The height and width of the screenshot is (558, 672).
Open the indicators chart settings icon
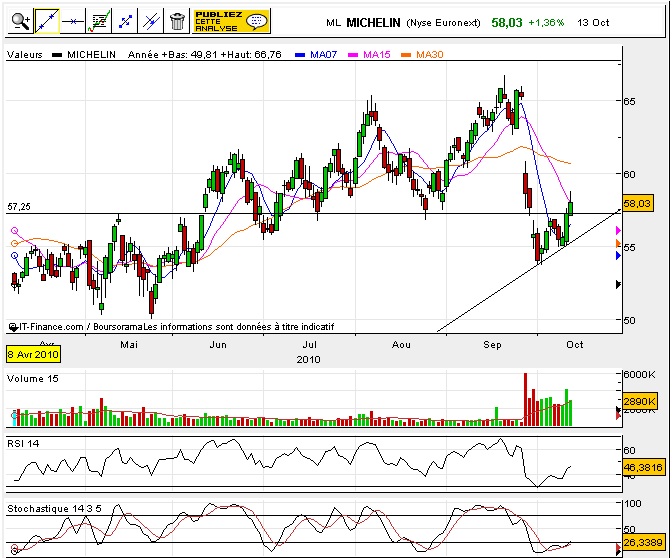[99, 21]
